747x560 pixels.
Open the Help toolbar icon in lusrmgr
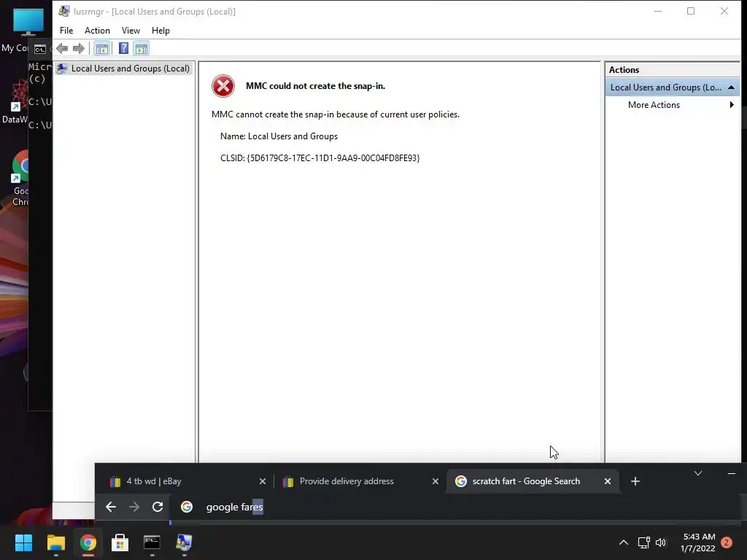click(123, 48)
